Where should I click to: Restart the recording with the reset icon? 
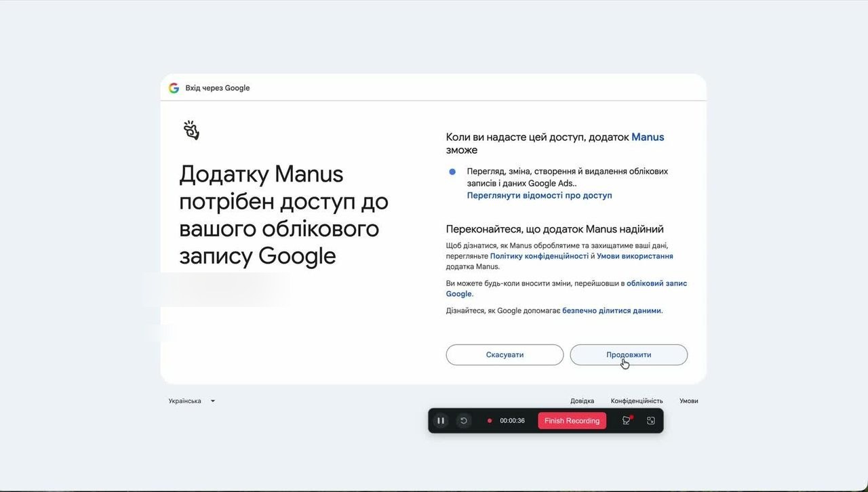pos(464,421)
